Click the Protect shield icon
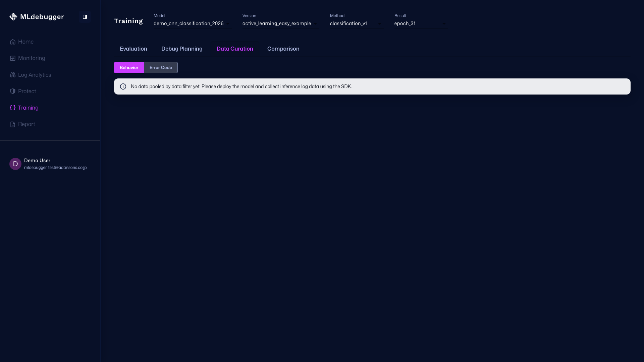Viewport: 644px width, 362px height. 13,91
